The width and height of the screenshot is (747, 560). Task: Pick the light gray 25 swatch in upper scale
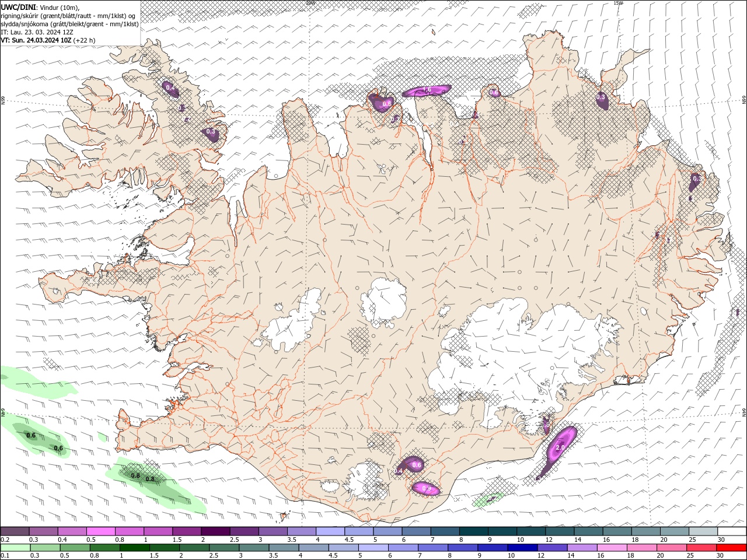tap(703, 531)
